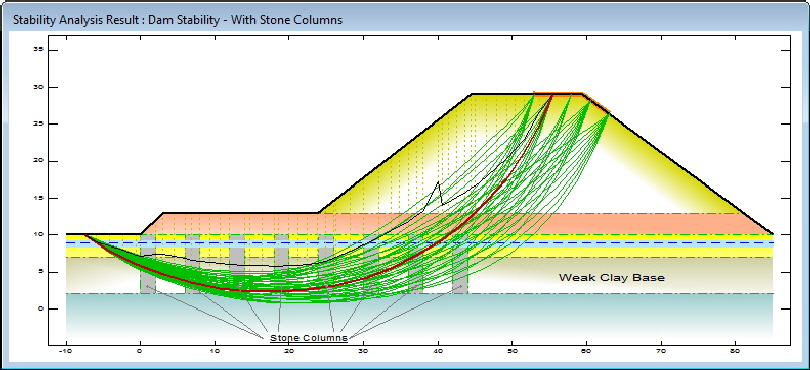The height and width of the screenshot is (370, 810).
Task: Click the y-axis tick label 0
Action: click(x=40, y=309)
